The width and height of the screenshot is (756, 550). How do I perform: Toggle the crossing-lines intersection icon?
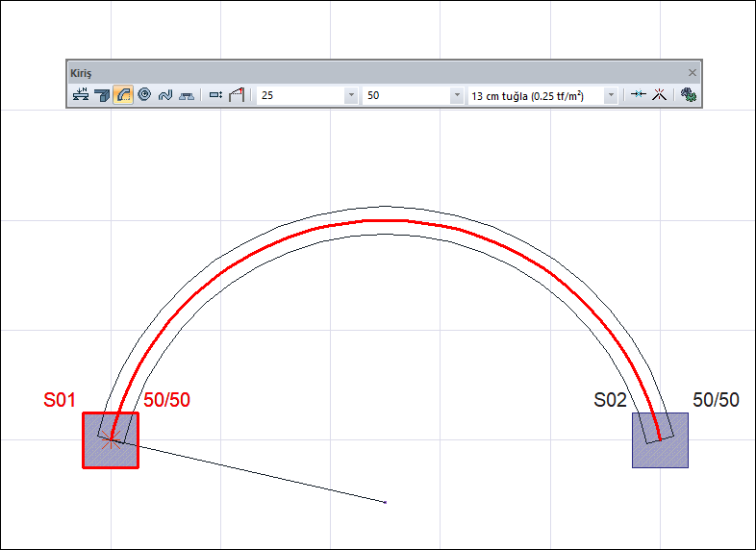coord(659,95)
